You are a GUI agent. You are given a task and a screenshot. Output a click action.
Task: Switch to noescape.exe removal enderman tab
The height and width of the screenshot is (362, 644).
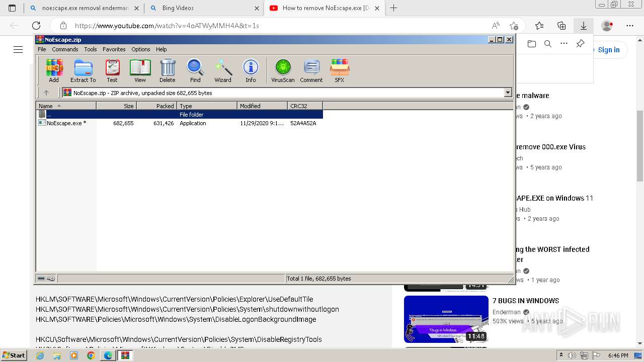pos(84,8)
